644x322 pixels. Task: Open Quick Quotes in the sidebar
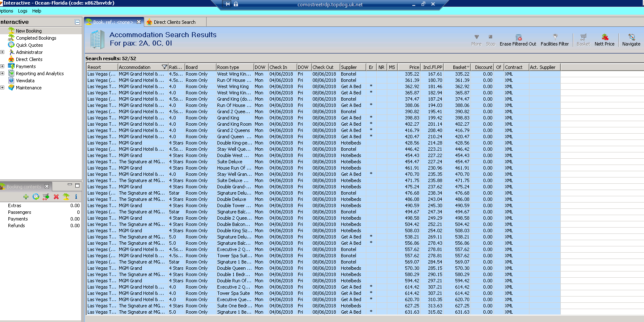point(29,45)
